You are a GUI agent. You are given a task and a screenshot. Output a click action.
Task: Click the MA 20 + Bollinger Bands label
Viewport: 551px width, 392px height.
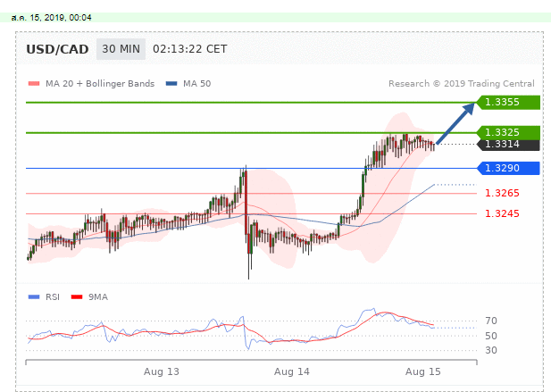coord(100,84)
